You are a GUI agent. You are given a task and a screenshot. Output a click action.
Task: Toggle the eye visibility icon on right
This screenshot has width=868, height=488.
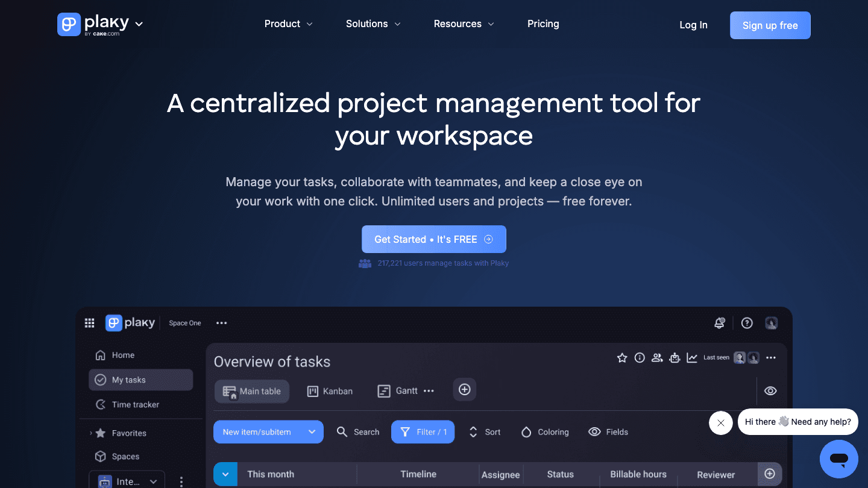click(x=770, y=391)
